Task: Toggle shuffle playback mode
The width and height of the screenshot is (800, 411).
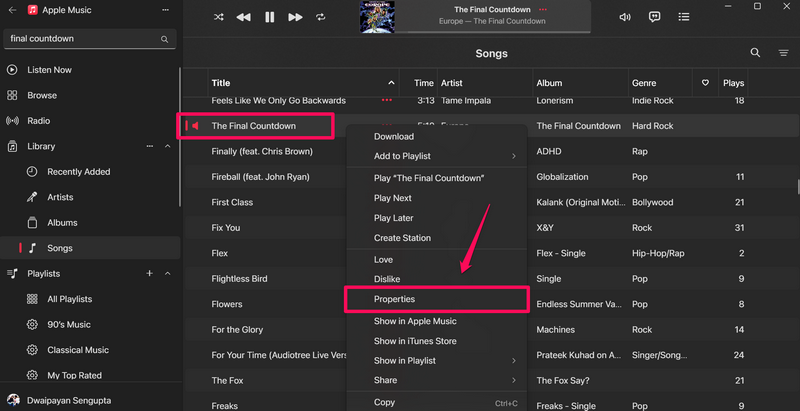Action: click(219, 17)
